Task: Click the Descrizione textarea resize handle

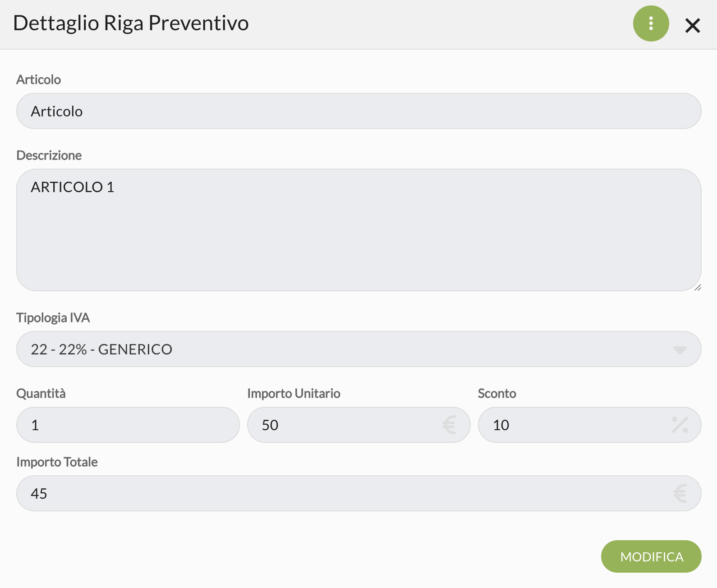Action: pyautogui.click(x=698, y=287)
